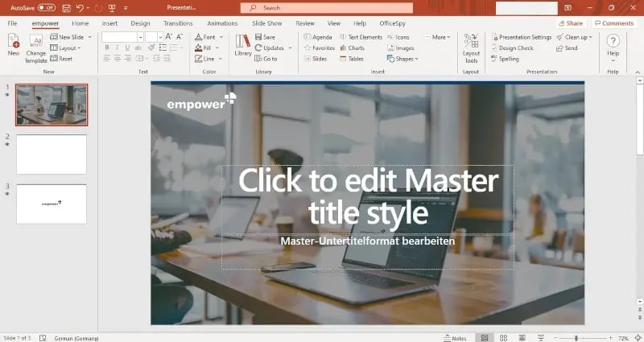Click German (Germany) language indicator
The width and height of the screenshot is (644, 342).
coord(76,338)
